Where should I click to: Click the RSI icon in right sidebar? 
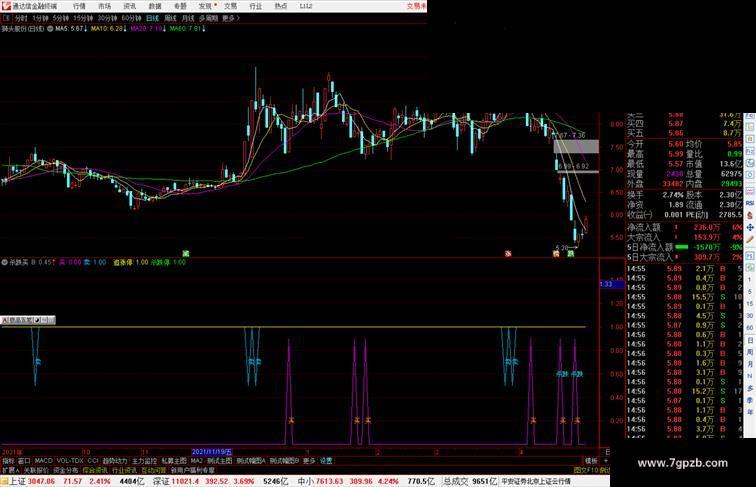click(750, 203)
